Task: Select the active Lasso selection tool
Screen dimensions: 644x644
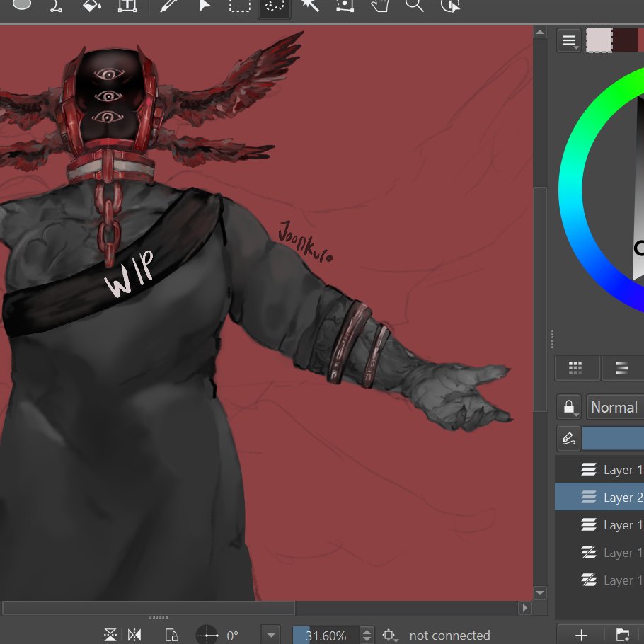Action: 275,6
